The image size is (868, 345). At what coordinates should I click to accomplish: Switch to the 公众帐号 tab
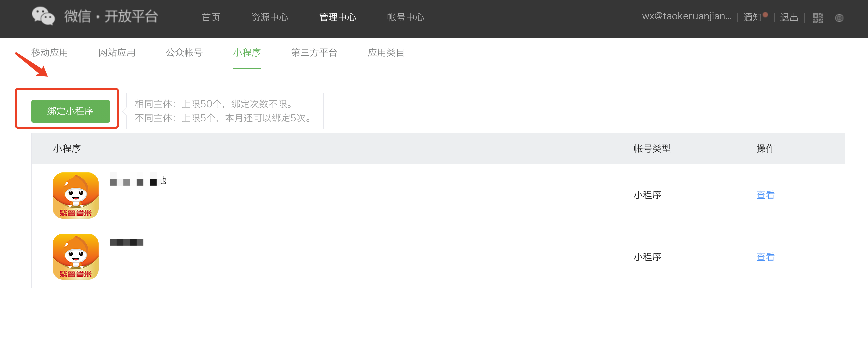(184, 53)
